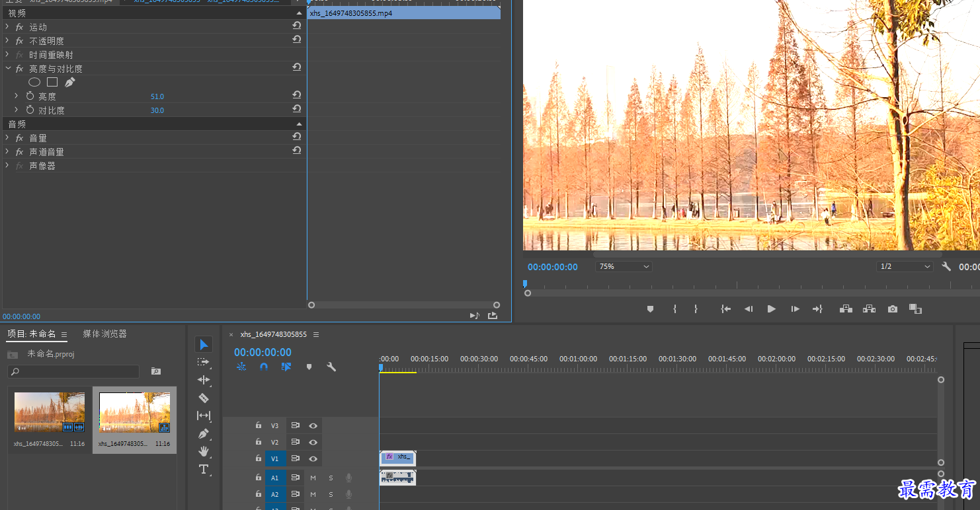Click the timeline Add Marker icon

pyautogui.click(x=309, y=367)
